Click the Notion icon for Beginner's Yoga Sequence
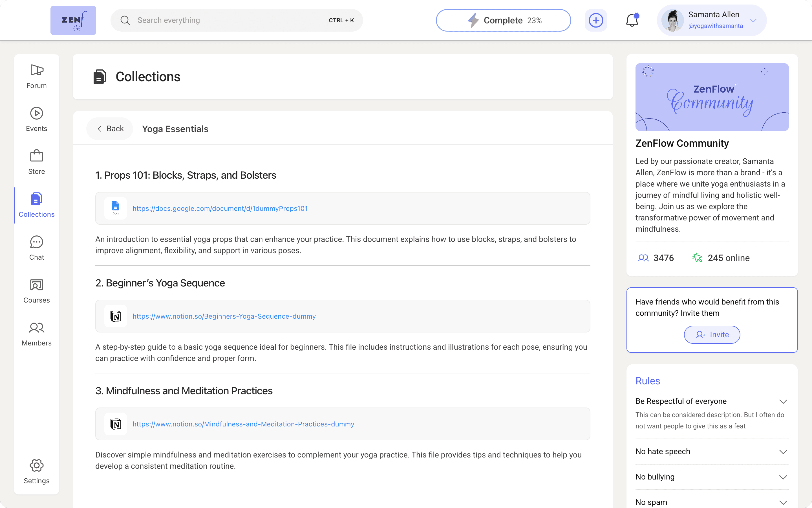812x508 pixels. coord(115,316)
